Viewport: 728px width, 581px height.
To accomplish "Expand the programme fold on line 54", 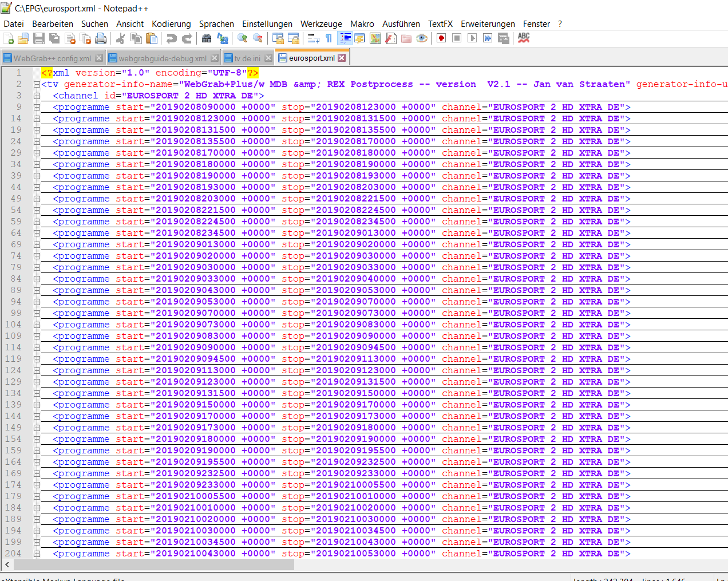I will point(37,210).
